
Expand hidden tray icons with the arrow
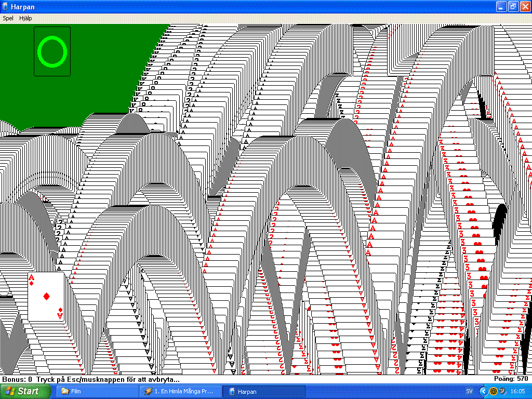[483, 391]
